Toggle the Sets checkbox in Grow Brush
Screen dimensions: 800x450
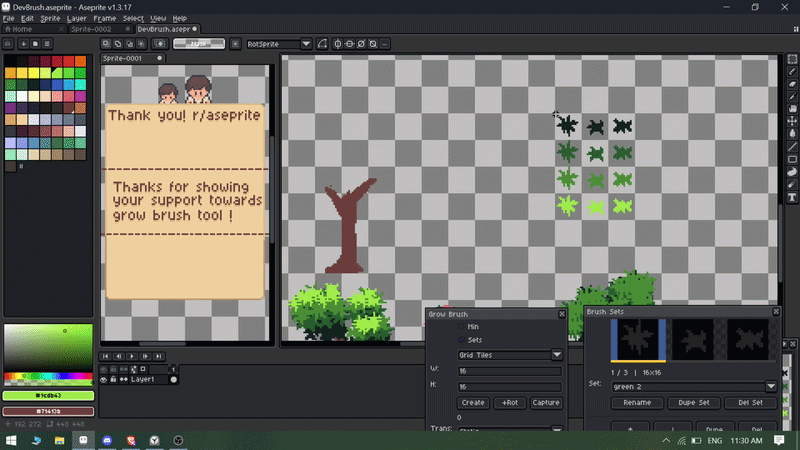[x=461, y=340]
